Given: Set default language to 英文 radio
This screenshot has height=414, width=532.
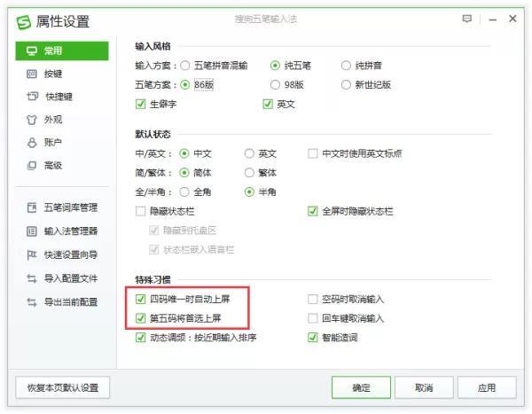Looking at the screenshot, I should (x=249, y=153).
